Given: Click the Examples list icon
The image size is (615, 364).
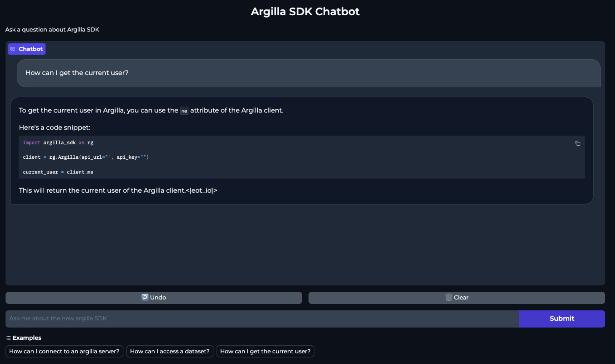Looking at the screenshot, I should pyautogui.click(x=8, y=338).
